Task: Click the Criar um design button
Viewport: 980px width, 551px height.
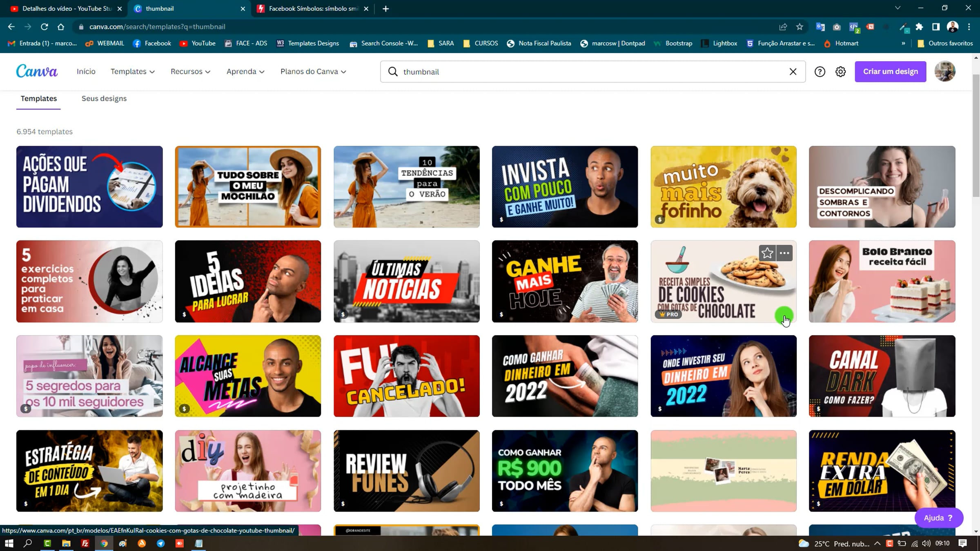Action: click(890, 71)
